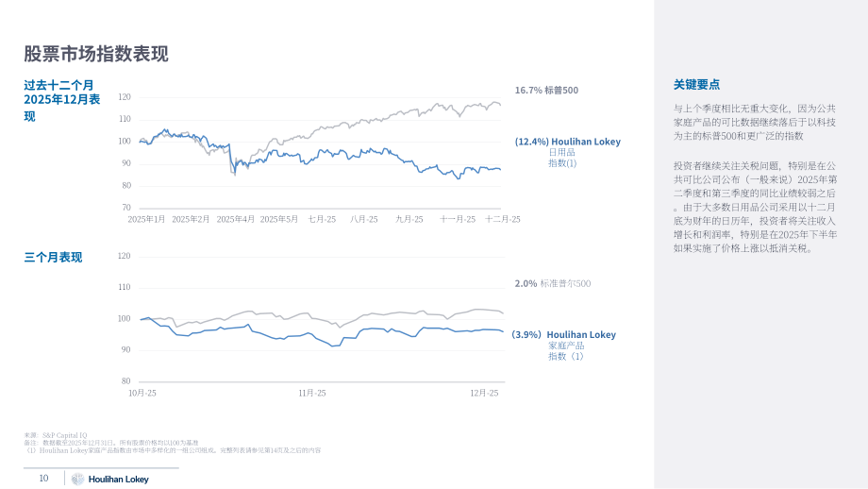Click the 11月-25 axis label on bottom chart

click(312, 394)
